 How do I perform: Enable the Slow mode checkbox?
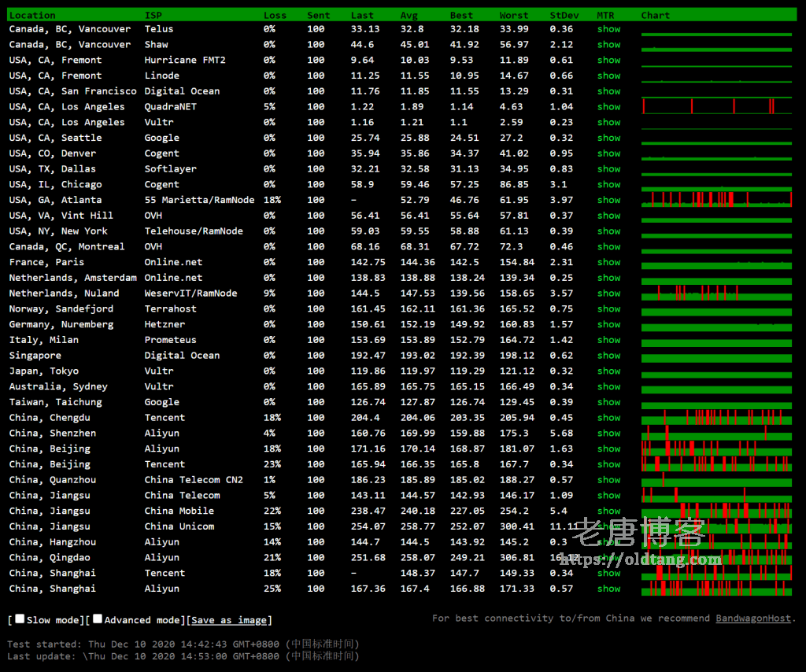20,619
